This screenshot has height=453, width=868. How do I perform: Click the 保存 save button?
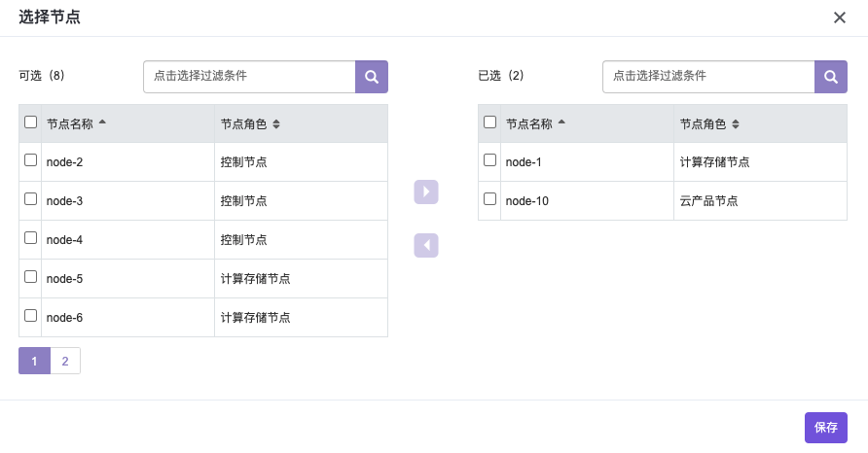[825, 428]
